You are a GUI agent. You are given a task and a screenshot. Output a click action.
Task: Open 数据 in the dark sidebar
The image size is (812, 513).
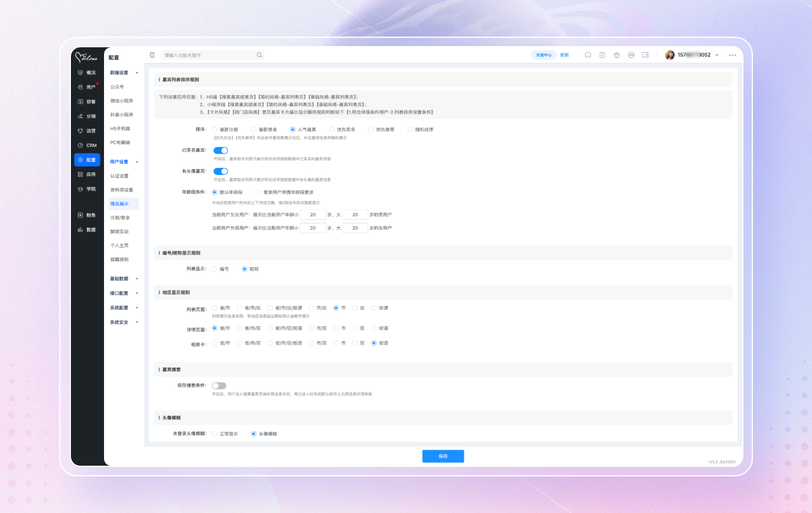87,230
